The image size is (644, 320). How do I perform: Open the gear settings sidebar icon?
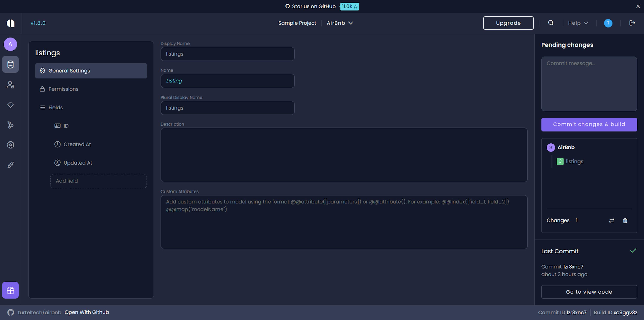click(x=11, y=145)
